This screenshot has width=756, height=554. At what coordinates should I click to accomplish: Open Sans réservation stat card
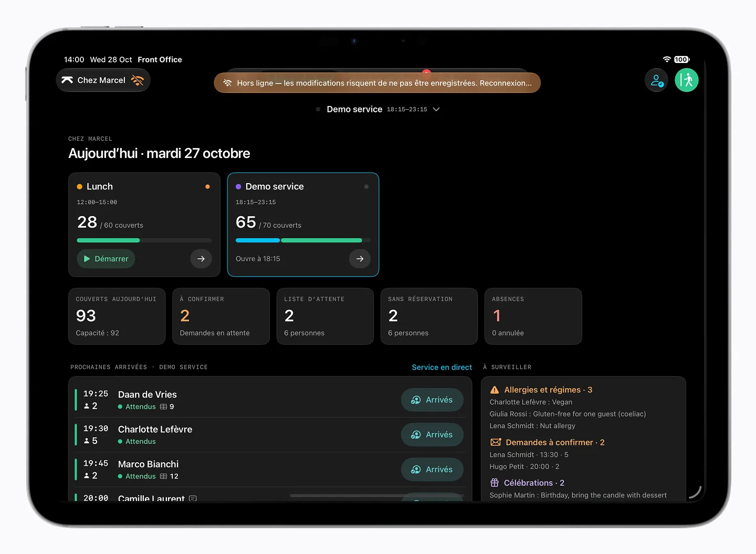429,316
